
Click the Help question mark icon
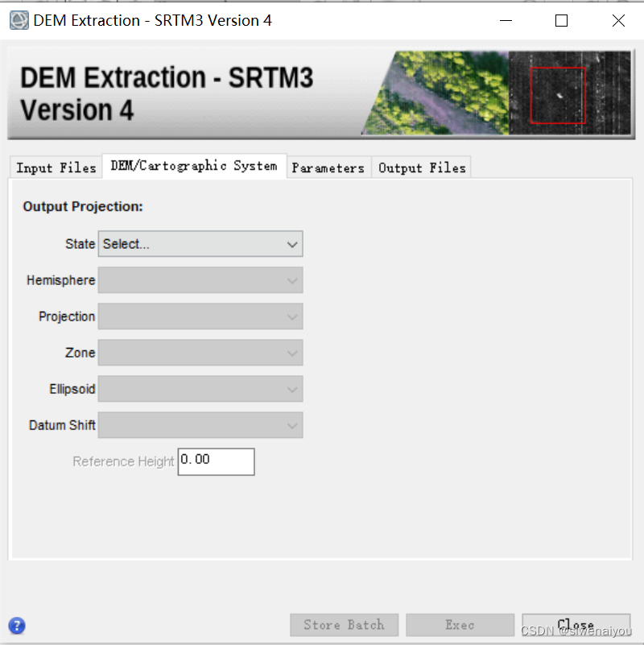click(16, 626)
